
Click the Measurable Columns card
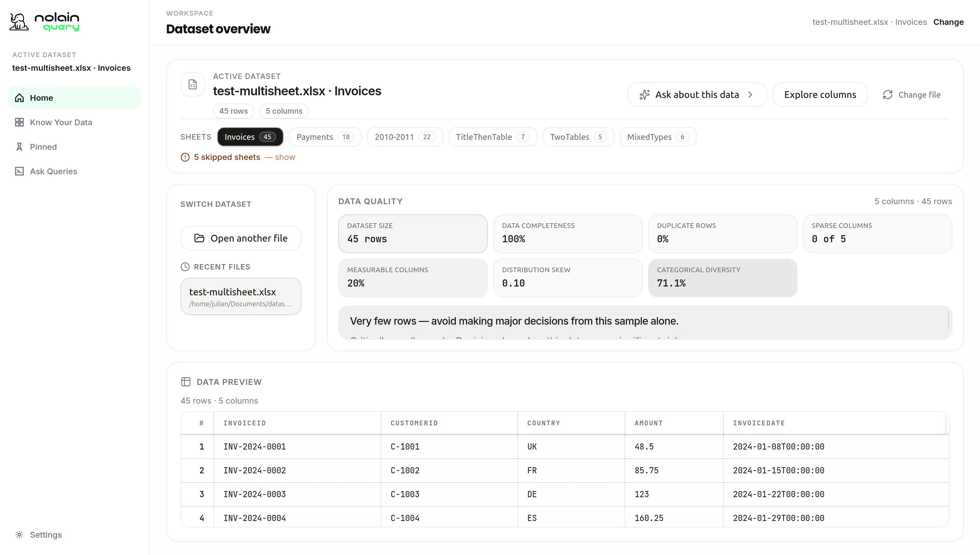click(x=413, y=278)
